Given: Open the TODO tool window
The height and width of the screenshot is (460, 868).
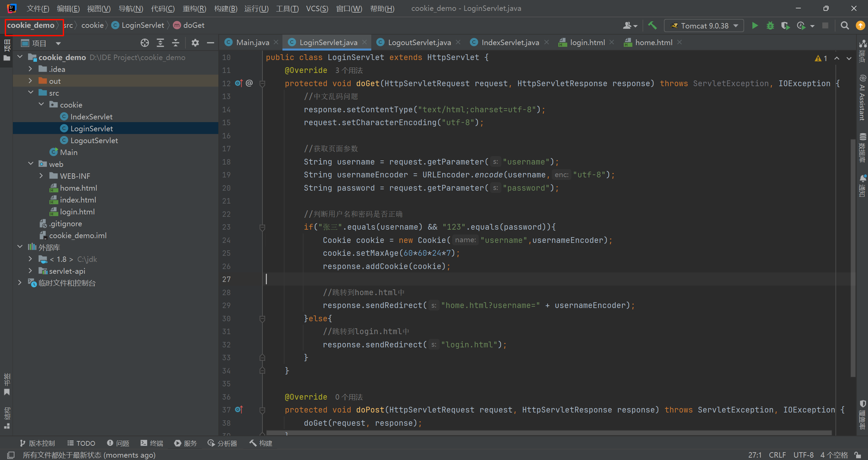Looking at the screenshot, I should tap(81, 443).
